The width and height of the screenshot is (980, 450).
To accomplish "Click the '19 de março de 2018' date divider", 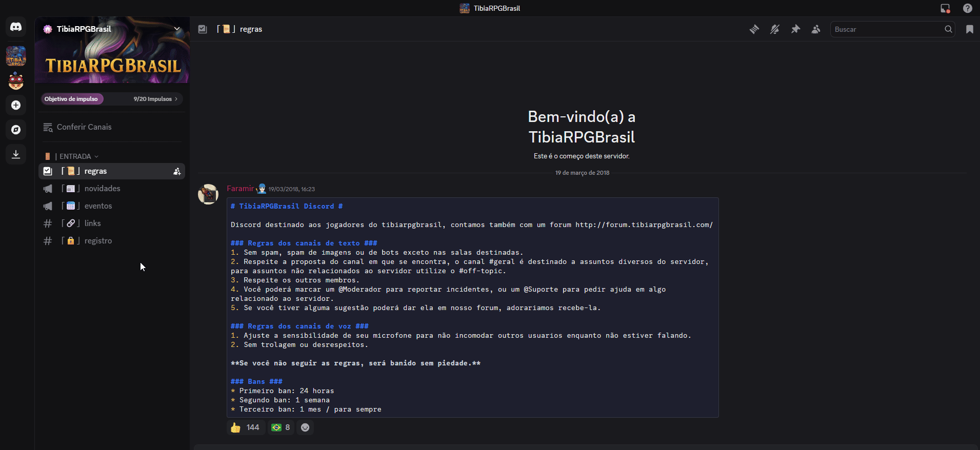I will (x=582, y=173).
